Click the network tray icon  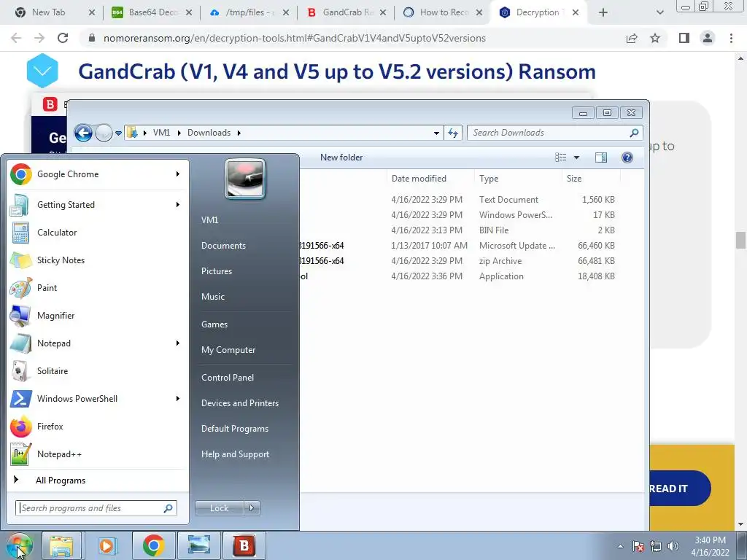656,546
